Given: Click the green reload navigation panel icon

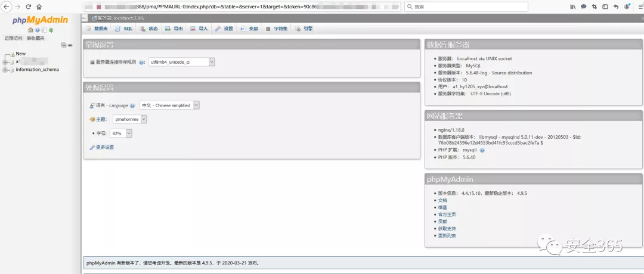Looking at the screenshot, I should pos(50,30).
